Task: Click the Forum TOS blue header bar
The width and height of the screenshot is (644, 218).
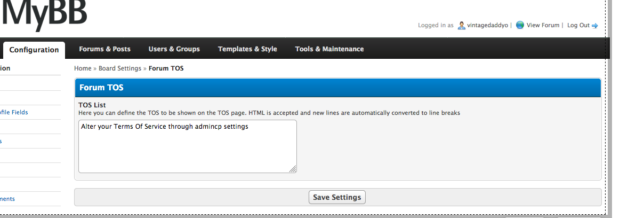Action: pos(337,88)
